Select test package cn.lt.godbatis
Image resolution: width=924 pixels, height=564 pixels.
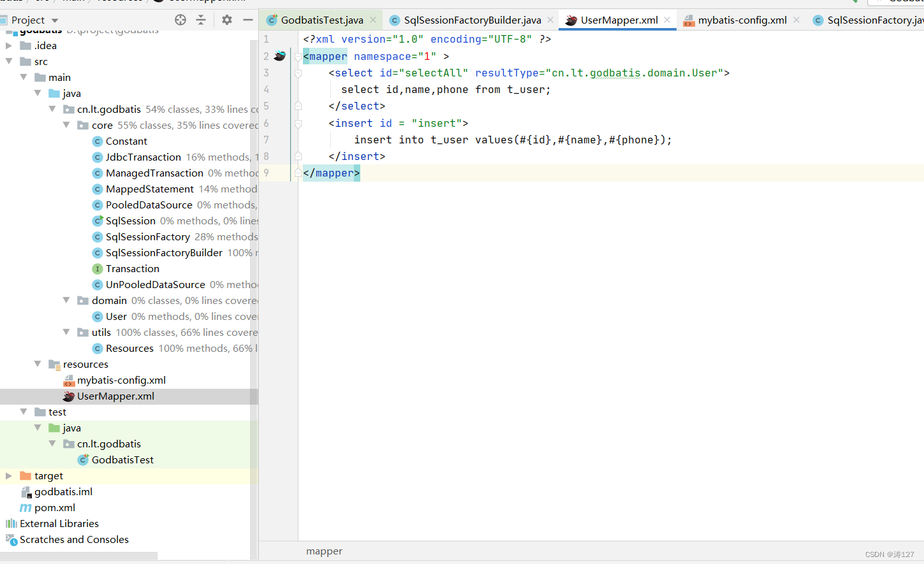click(109, 444)
